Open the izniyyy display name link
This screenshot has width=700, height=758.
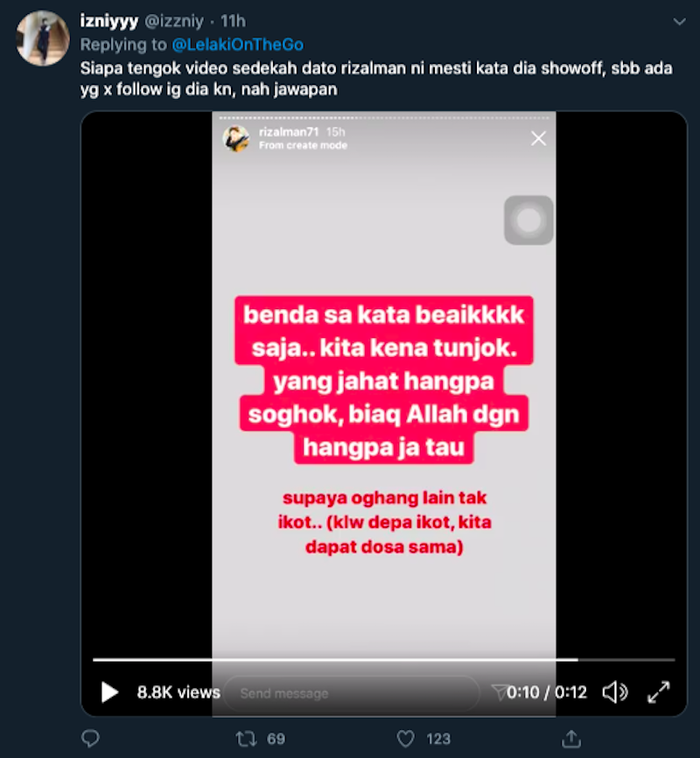(109, 21)
